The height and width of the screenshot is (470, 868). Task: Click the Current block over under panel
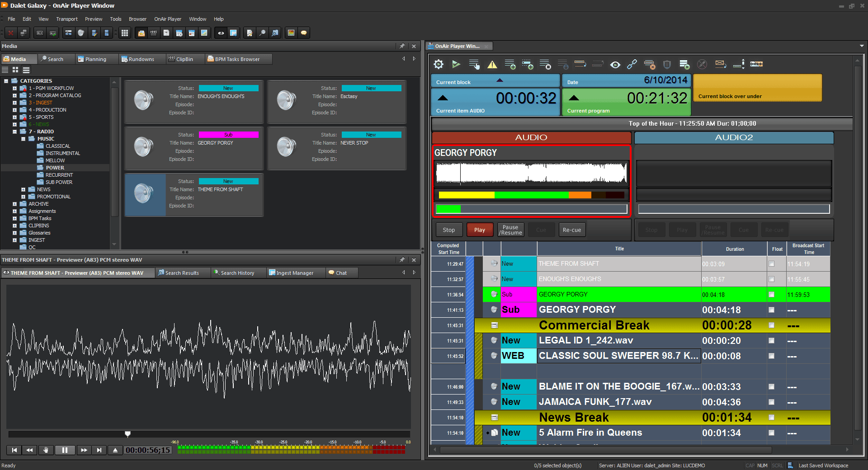pyautogui.click(x=758, y=88)
